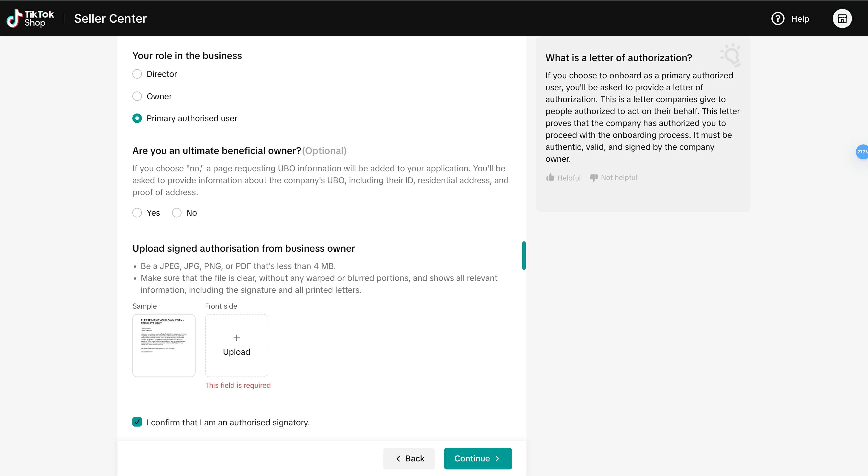This screenshot has height=476, width=868.
Task: Click the blue floating badge at right edge
Action: pos(862,152)
